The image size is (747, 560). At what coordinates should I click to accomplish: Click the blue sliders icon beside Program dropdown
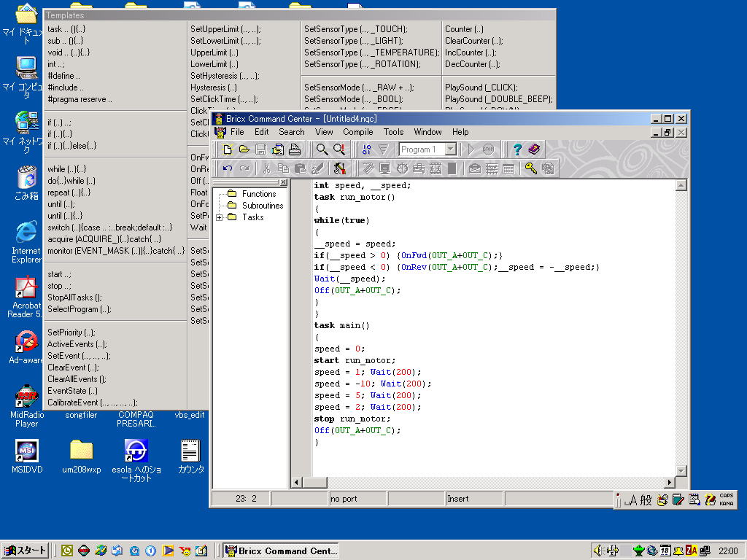pyautogui.click(x=366, y=149)
